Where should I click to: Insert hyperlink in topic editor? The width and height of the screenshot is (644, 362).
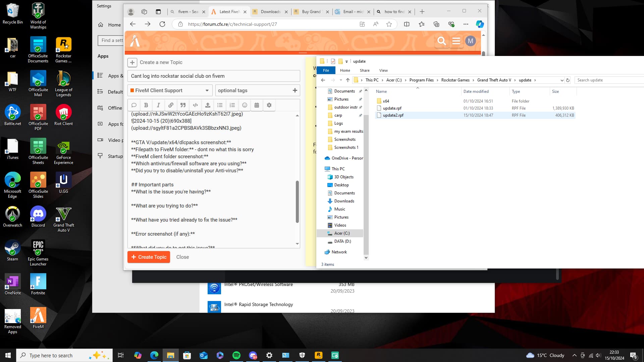[171, 105]
